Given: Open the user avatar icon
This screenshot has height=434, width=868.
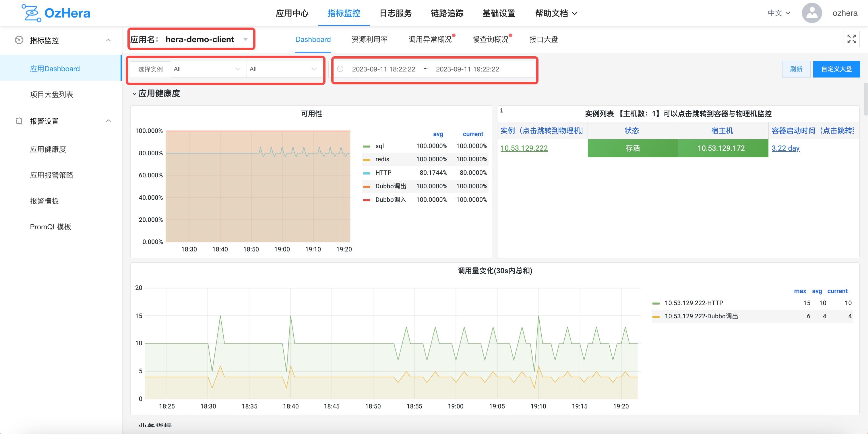Looking at the screenshot, I should pyautogui.click(x=812, y=13).
